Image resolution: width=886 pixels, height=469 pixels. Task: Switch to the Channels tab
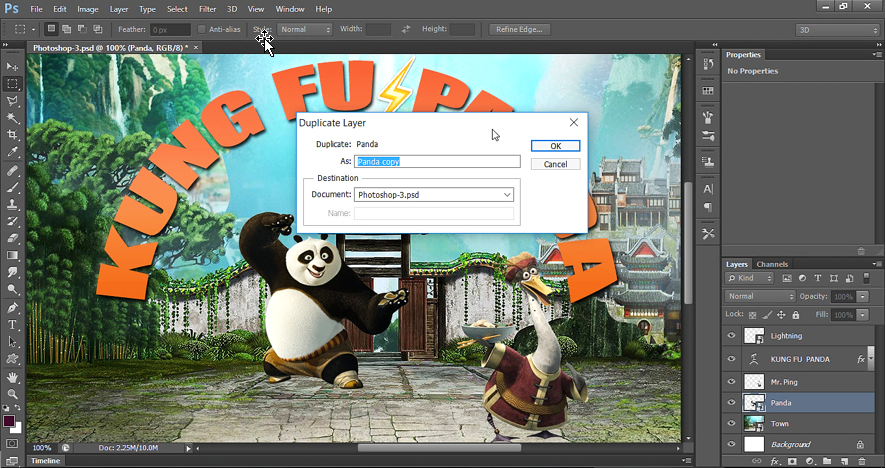point(772,264)
